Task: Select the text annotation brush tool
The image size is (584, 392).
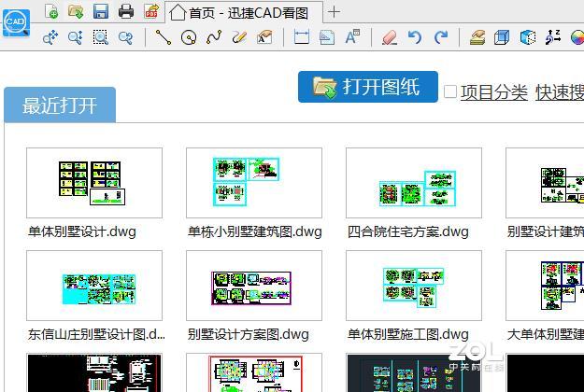Action: [x=264, y=37]
